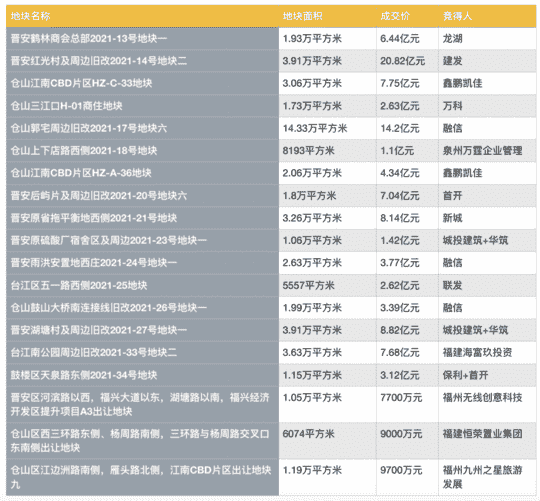The height and width of the screenshot is (501, 540).
Task: Select the row name 仓山江南CBD片区HZ-A-36地块
Action: pyautogui.click(x=142, y=173)
